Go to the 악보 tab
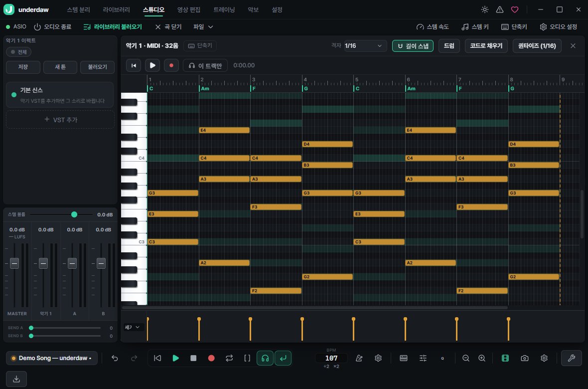The image size is (588, 389). pyautogui.click(x=253, y=10)
